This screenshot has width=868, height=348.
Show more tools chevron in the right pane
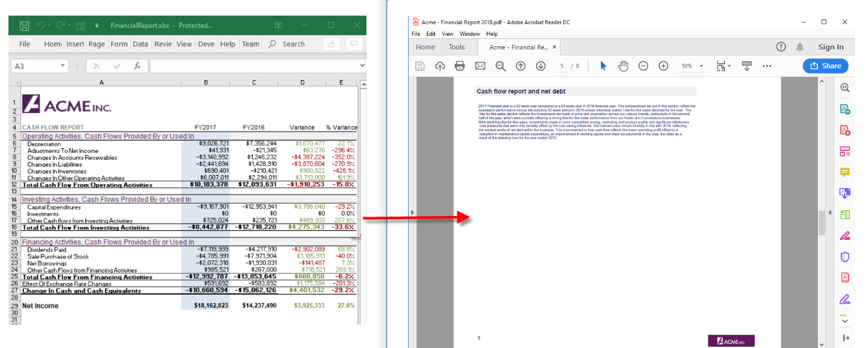click(845, 320)
